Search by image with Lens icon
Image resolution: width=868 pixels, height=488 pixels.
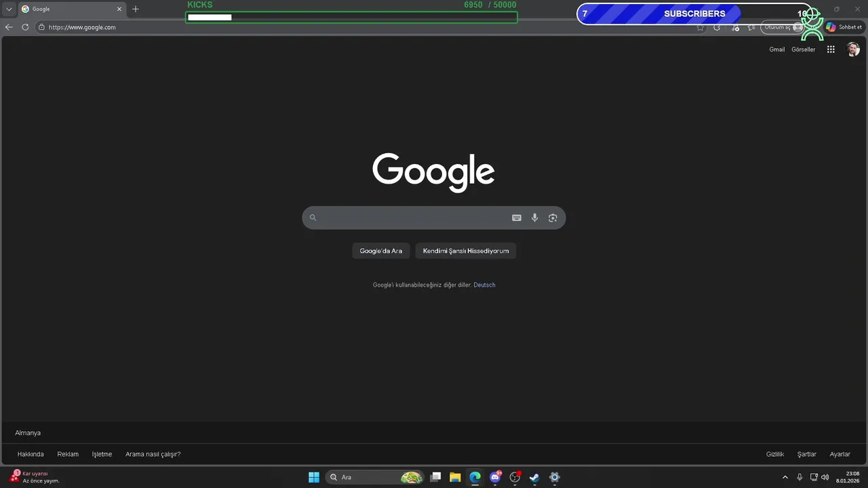click(x=553, y=218)
